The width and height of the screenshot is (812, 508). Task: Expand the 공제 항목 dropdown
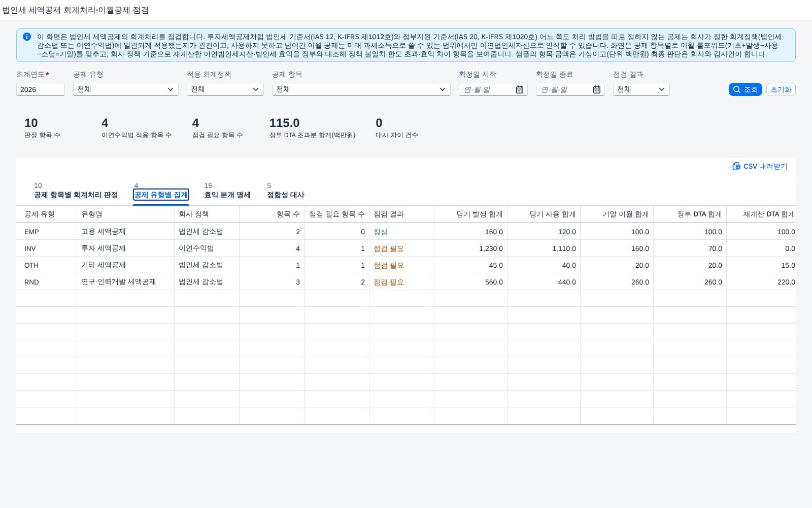pos(443,89)
